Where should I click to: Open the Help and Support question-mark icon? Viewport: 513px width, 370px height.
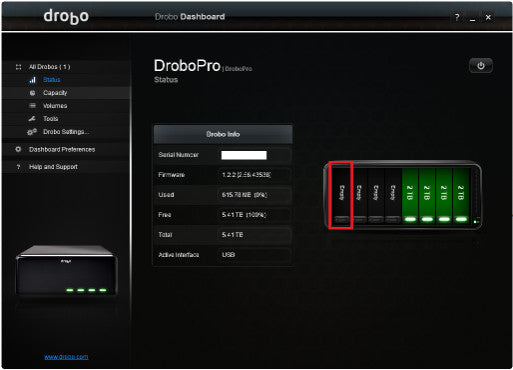[x=18, y=167]
